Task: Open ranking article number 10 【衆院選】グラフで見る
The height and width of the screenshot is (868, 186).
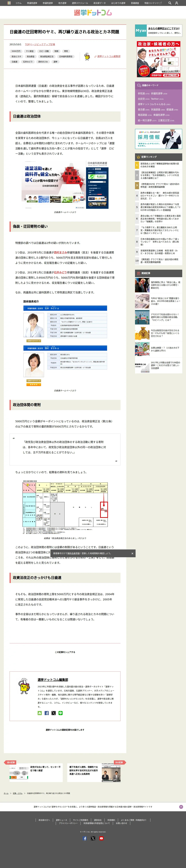Action: [158, 261]
